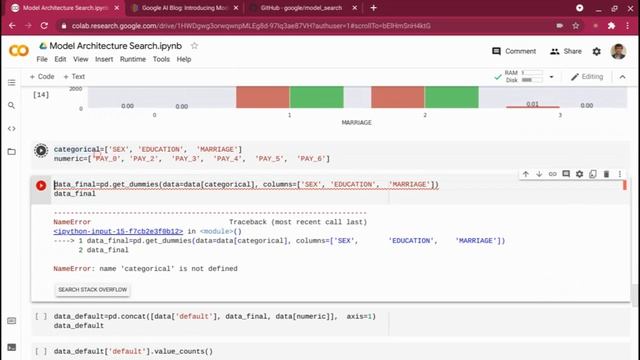Run the categorical and numeric cell
Screen dimensions: 640x360
[x=41, y=150]
